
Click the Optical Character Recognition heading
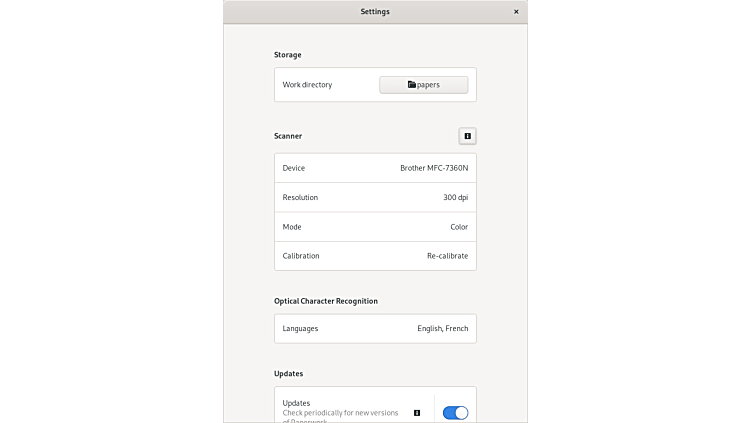coord(326,301)
